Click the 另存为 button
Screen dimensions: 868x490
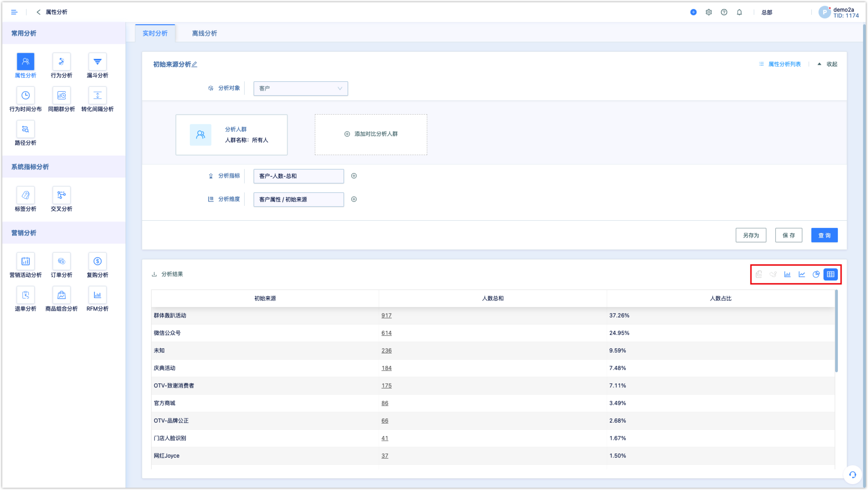[751, 235]
